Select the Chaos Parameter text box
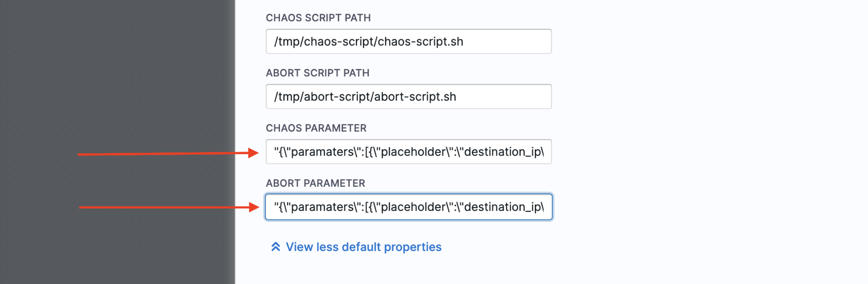868x284 pixels. pyautogui.click(x=409, y=152)
